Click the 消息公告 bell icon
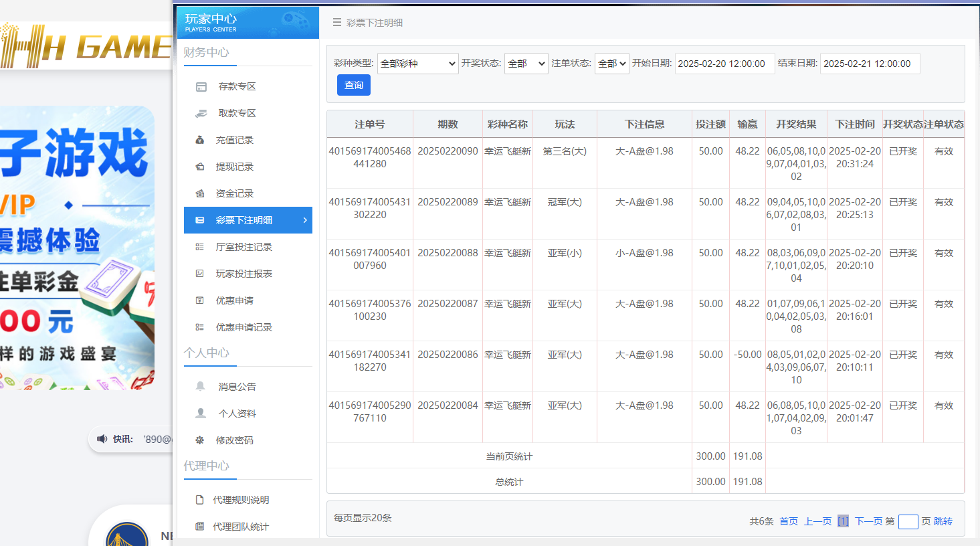980x546 pixels. tap(201, 385)
